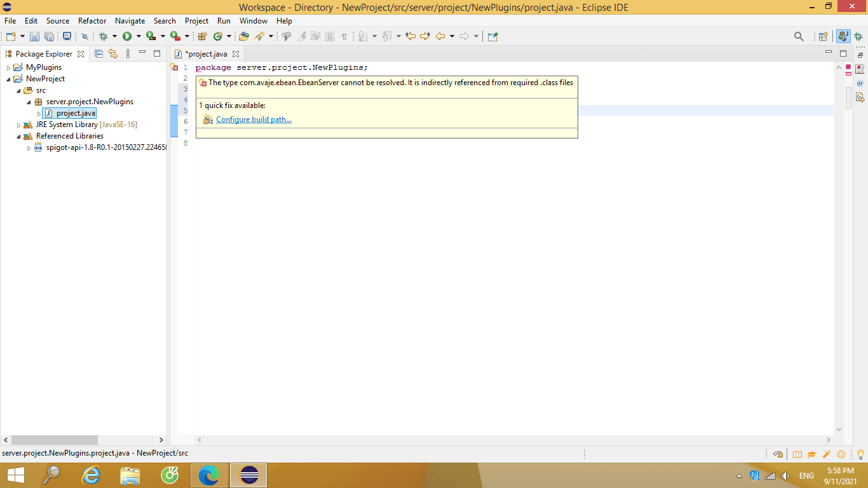Open the Project menu
868x488 pixels.
coord(196,21)
